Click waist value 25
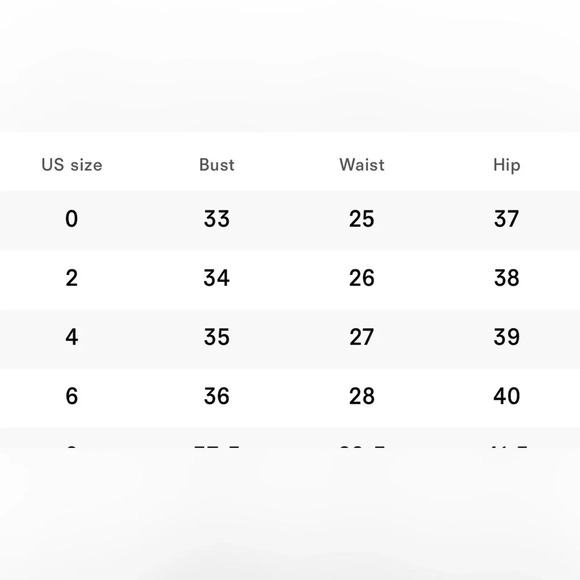 pos(362,219)
